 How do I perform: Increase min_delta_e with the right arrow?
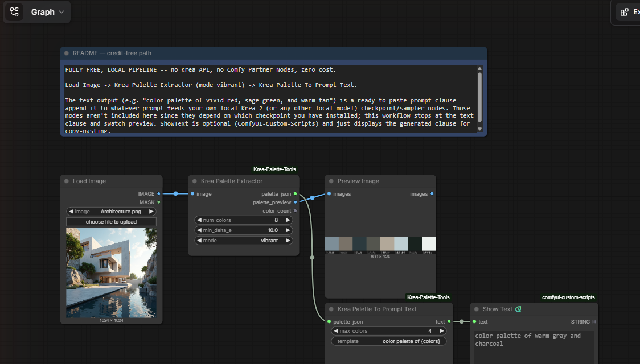coord(288,230)
